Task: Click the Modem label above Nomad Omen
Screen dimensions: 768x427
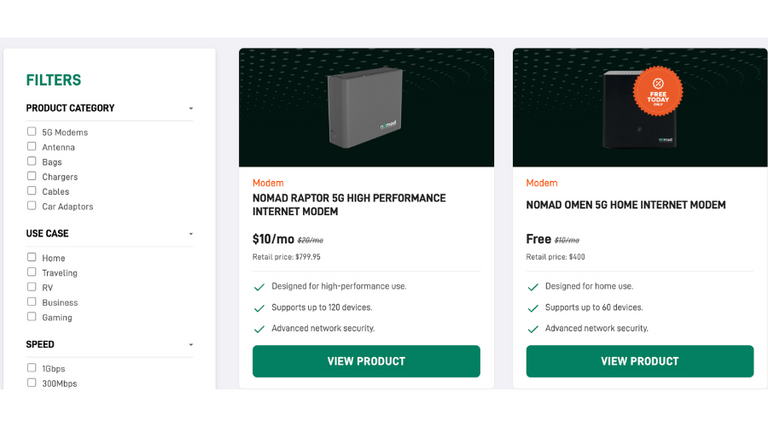Action: pos(541,183)
